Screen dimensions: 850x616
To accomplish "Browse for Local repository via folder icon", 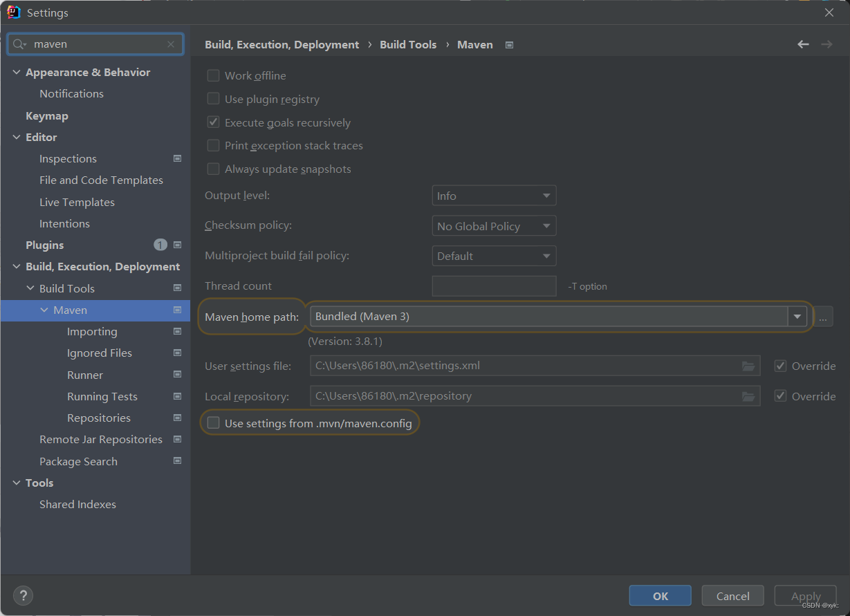I will [748, 396].
